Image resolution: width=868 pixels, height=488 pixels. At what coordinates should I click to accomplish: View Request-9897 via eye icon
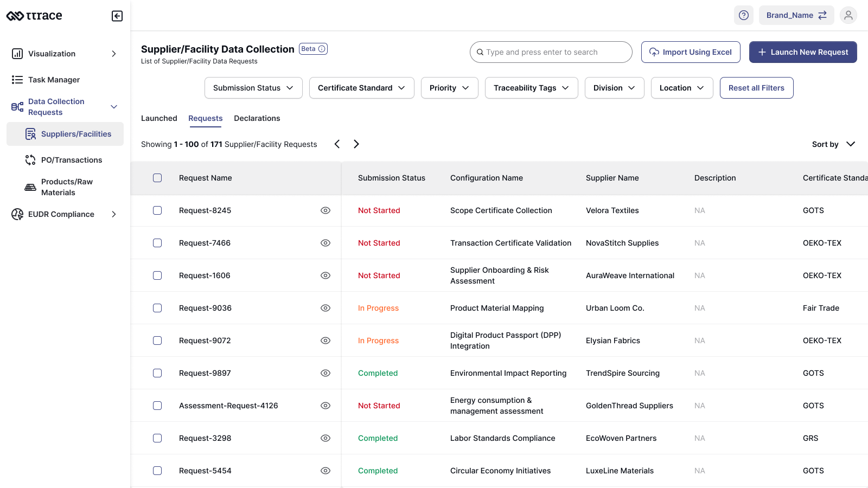click(x=325, y=373)
